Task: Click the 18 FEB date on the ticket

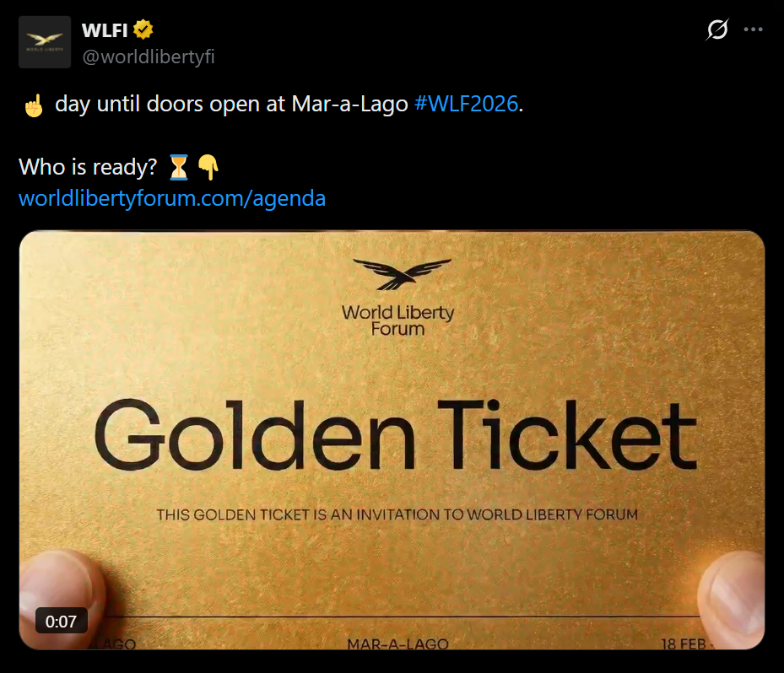Action: tap(684, 643)
